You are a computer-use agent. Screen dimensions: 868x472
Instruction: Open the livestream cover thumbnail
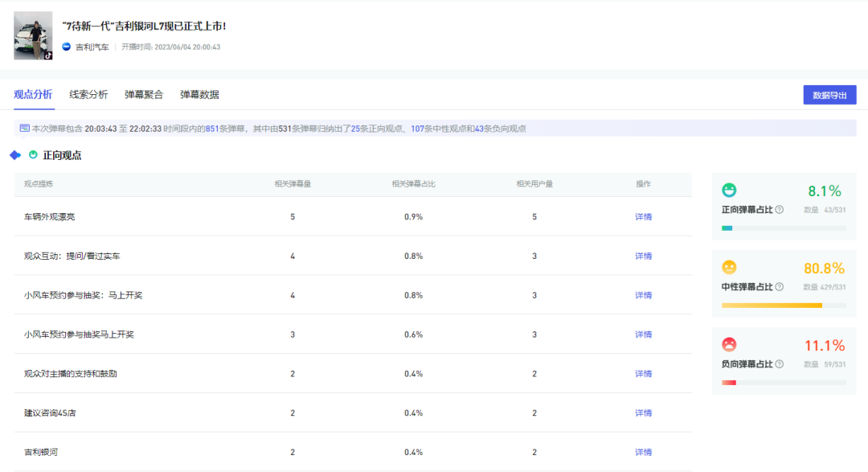click(x=33, y=35)
